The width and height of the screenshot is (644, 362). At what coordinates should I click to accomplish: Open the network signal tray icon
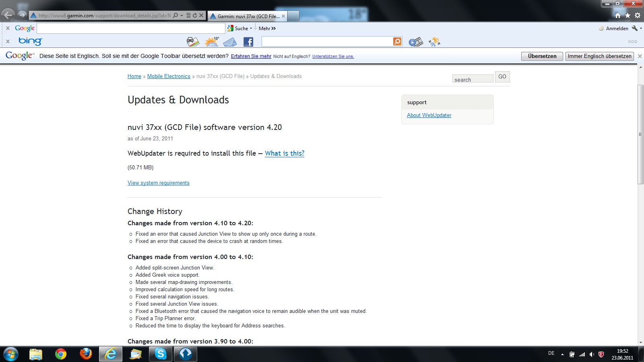pos(582,354)
